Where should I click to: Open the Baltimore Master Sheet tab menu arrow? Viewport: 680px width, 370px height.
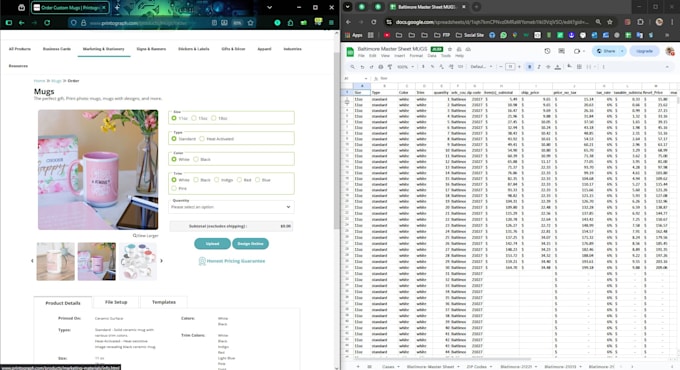click(x=458, y=367)
